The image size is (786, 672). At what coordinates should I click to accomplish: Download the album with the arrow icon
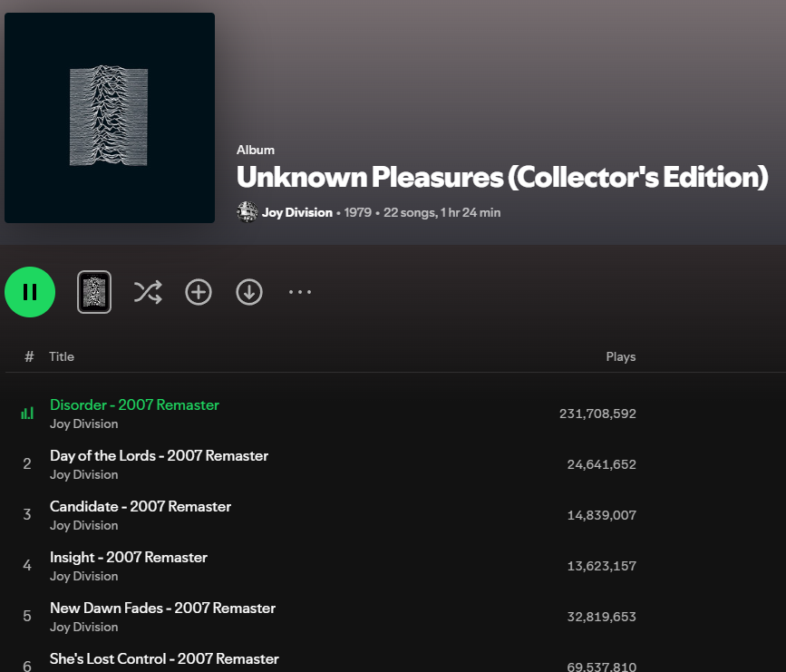tap(249, 292)
